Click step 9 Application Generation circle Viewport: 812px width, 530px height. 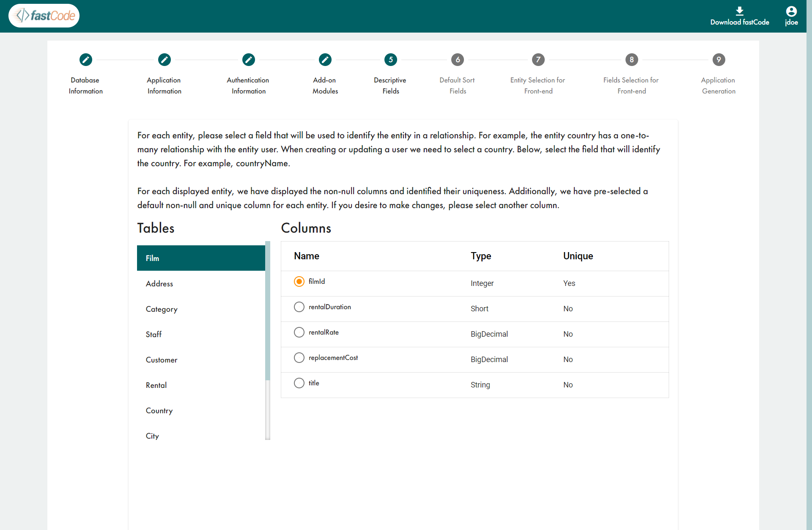pyautogui.click(x=719, y=60)
